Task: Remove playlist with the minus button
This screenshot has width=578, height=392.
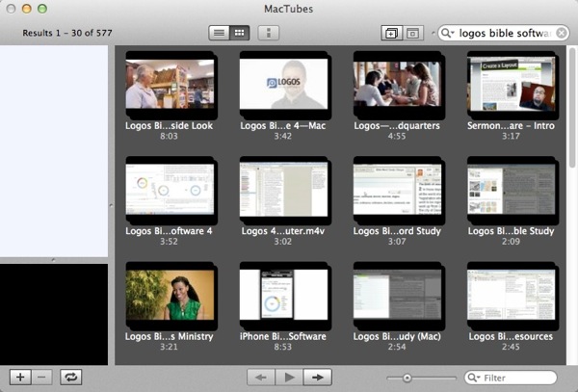Action: pos(41,377)
